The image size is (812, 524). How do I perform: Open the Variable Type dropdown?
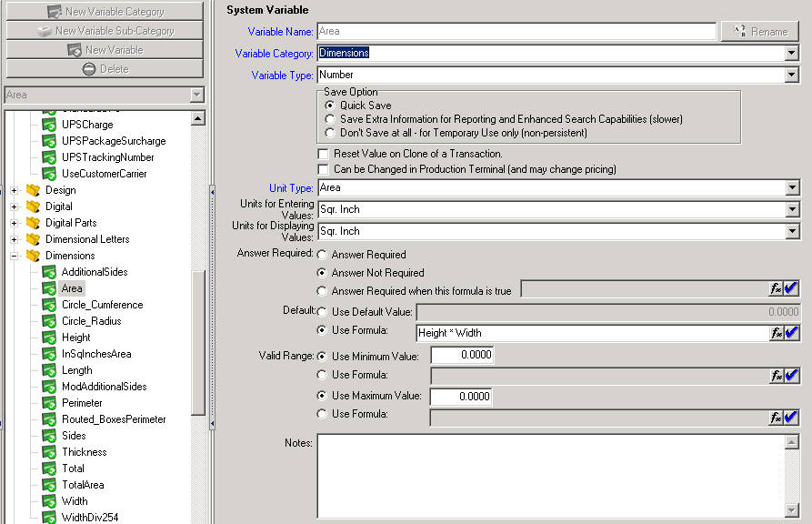(791, 76)
